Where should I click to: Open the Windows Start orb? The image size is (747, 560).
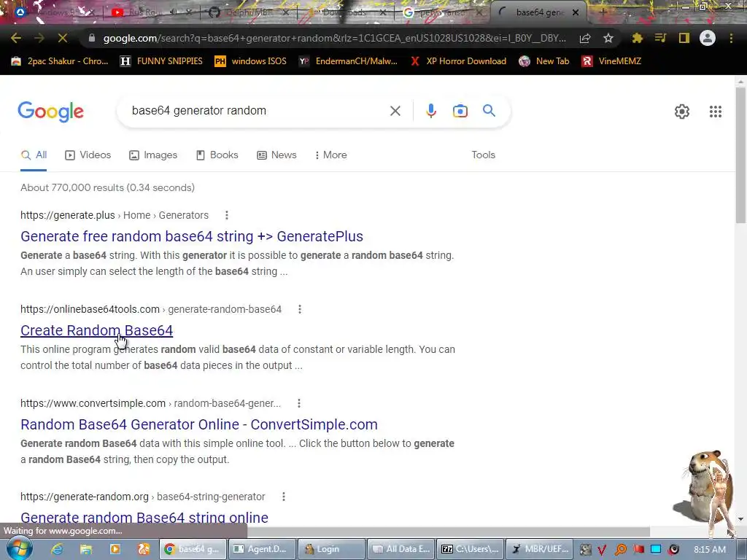click(x=18, y=548)
